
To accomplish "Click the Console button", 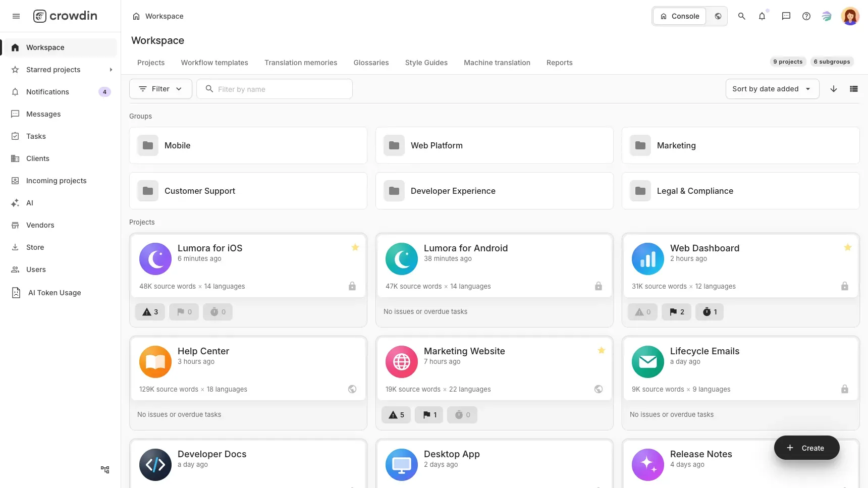I will point(679,16).
